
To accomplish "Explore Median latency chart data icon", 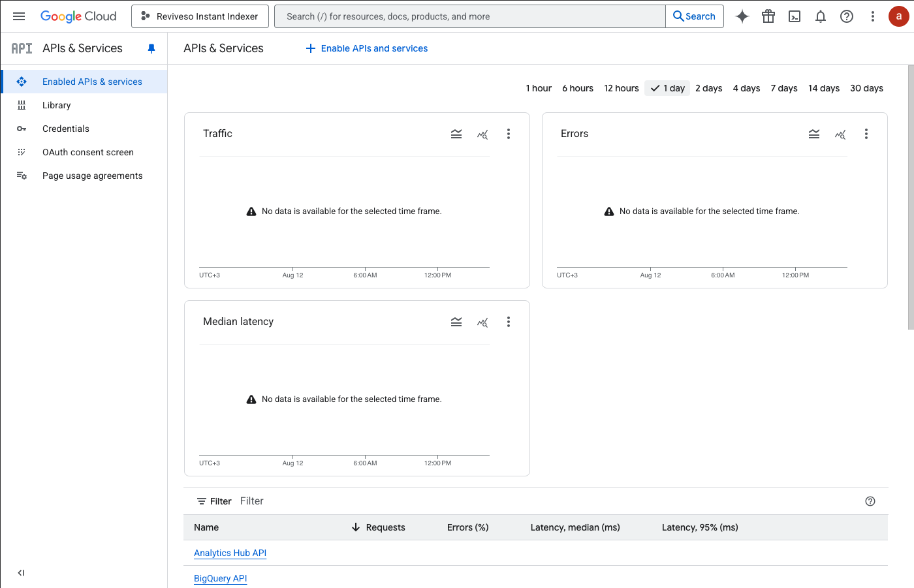I will 482,322.
